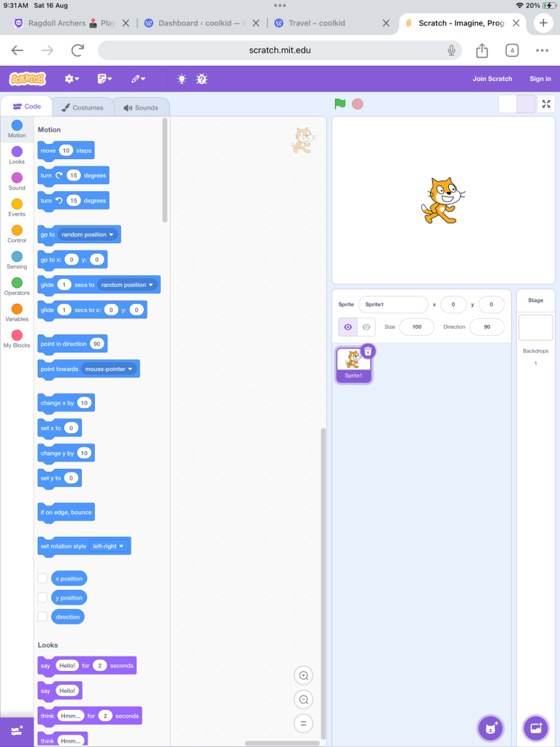Zoom out of the code workspace
Screen dimensions: 560x747
click(x=304, y=700)
